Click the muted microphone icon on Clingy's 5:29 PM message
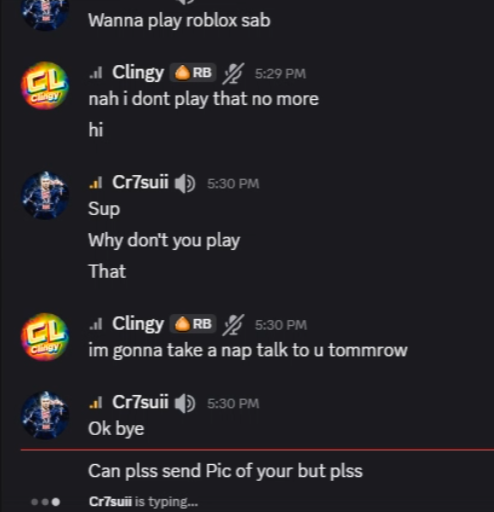 point(233,73)
